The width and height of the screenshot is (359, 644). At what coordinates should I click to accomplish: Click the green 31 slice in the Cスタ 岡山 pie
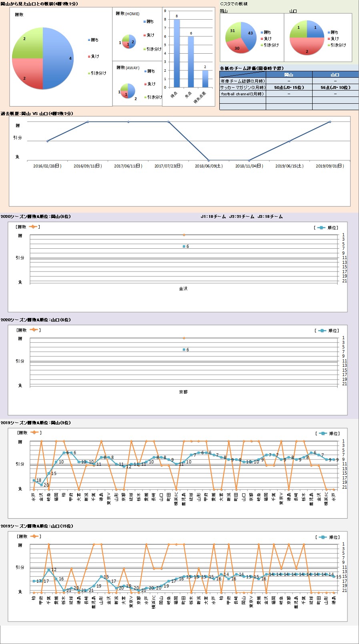pyautogui.click(x=233, y=31)
